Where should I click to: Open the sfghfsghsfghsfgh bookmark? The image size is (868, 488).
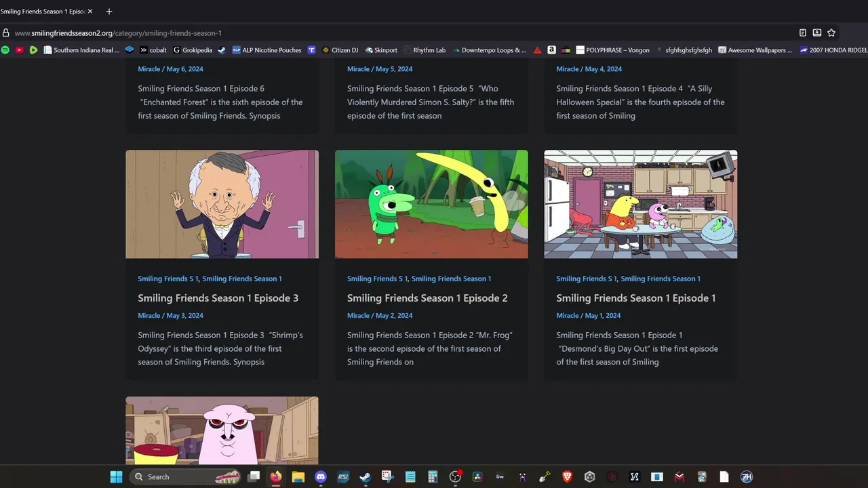tap(684, 50)
